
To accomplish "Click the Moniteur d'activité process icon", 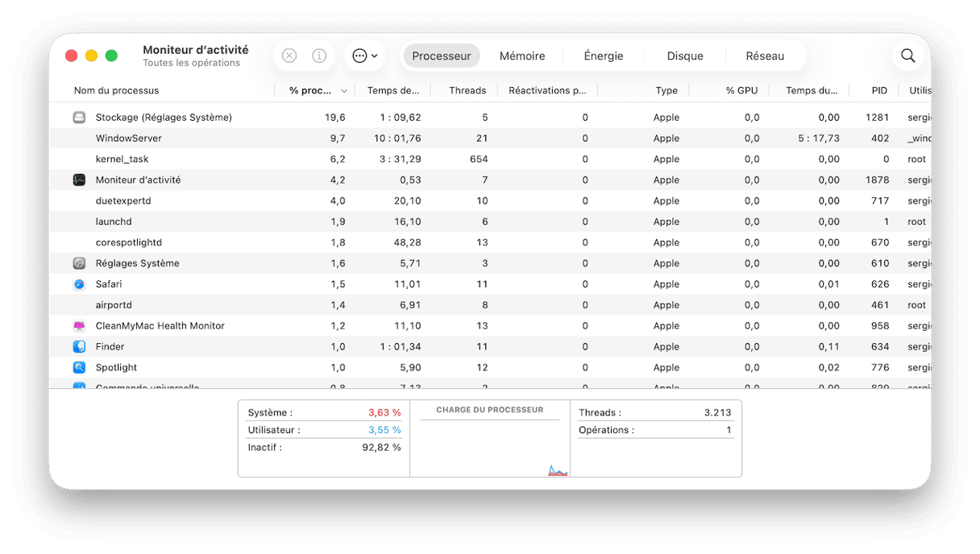I will point(79,180).
